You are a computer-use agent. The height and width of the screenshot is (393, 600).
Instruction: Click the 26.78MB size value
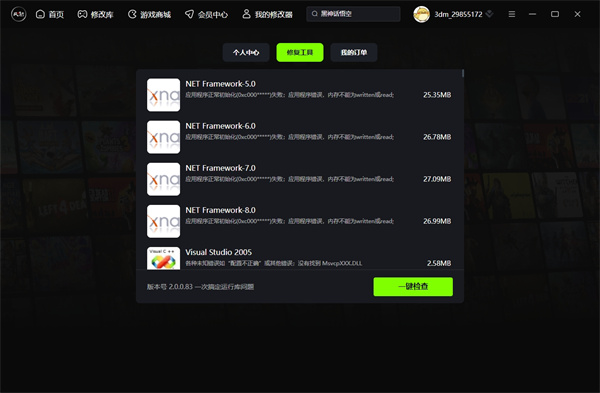click(437, 137)
